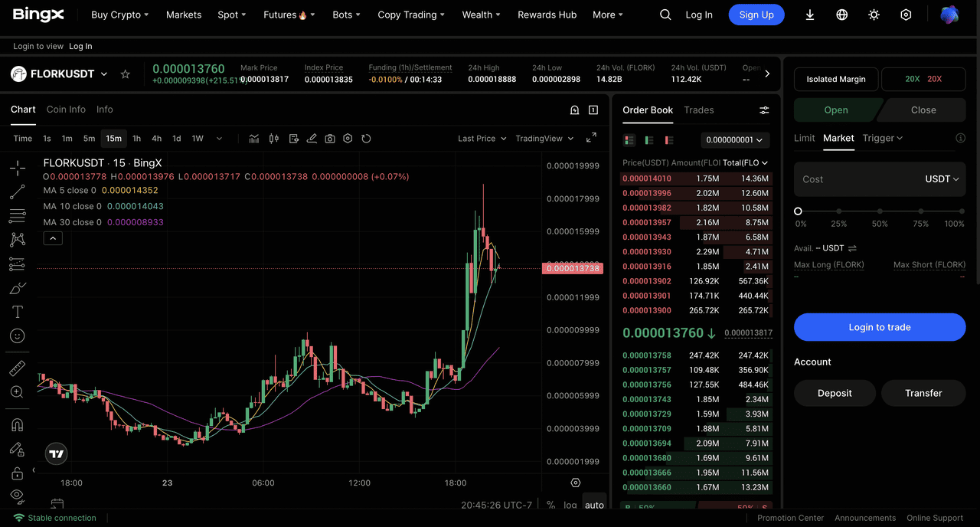The image size is (980, 527).
Task: Toggle log scale on price axis
Action: point(570,505)
